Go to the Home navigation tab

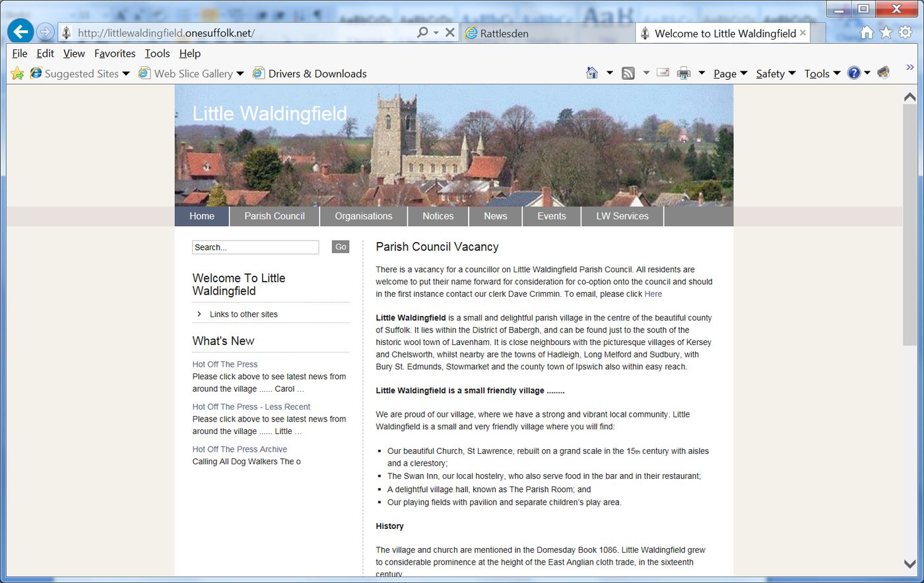click(202, 216)
